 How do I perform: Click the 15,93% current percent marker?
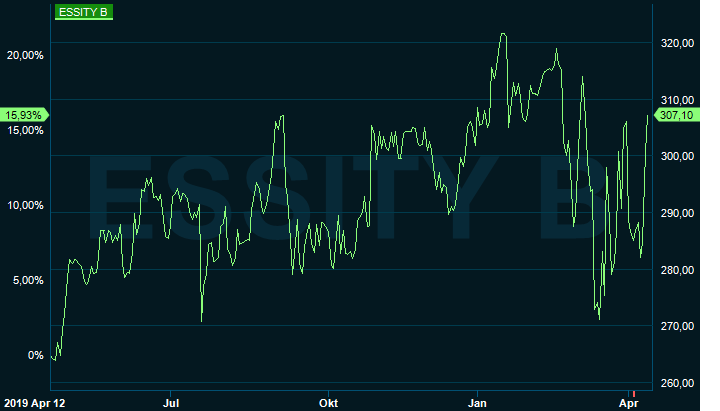point(24,115)
